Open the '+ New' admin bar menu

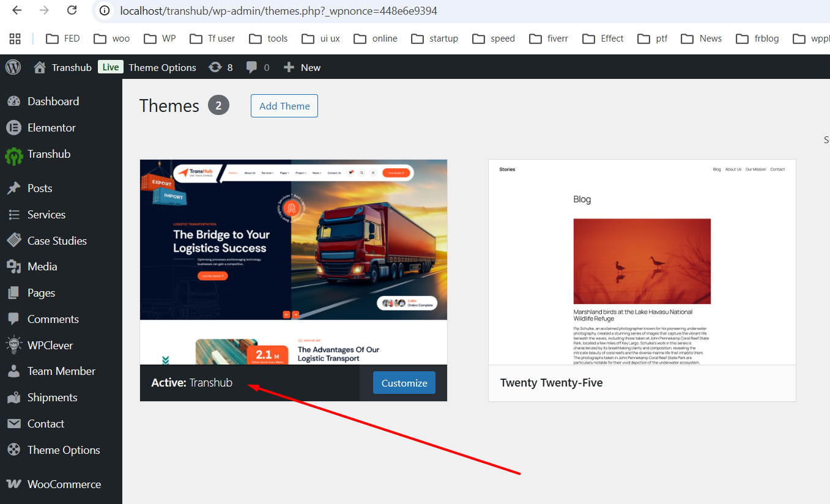pyautogui.click(x=302, y=67)
